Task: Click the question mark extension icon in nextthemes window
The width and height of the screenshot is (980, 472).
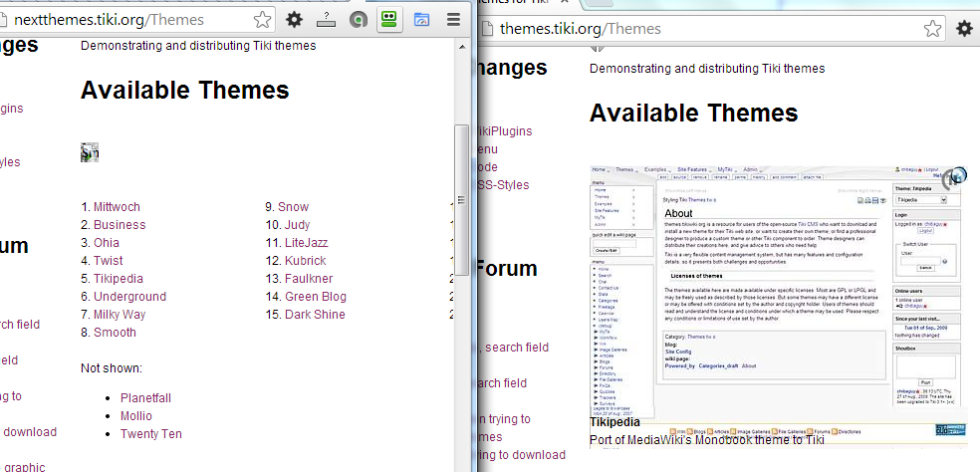Action: pos(327,20)
